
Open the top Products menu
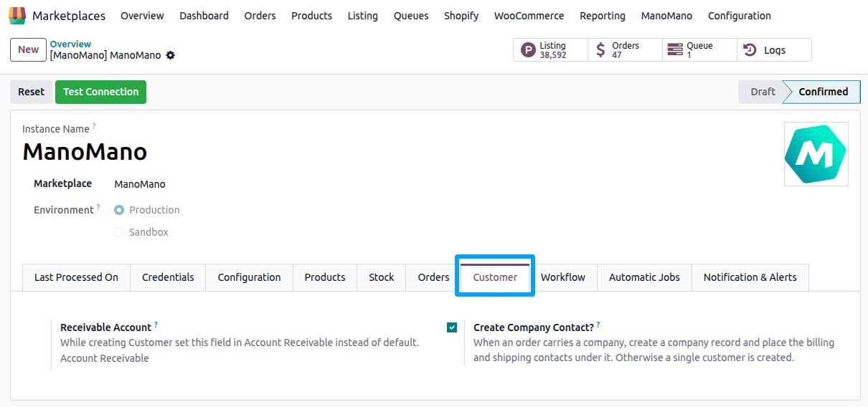click(x=311, y=16)
